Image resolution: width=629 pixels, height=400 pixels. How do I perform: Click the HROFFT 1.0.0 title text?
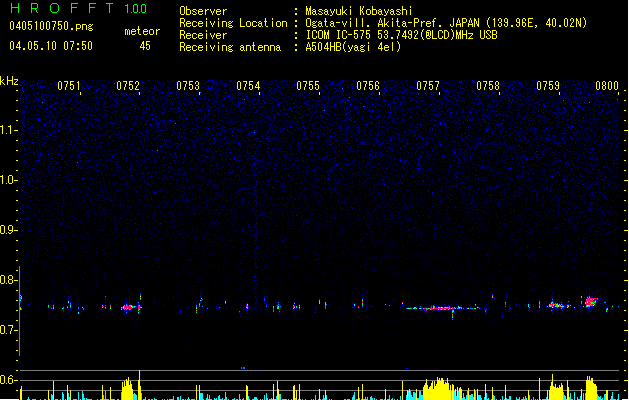click(79, 8)
